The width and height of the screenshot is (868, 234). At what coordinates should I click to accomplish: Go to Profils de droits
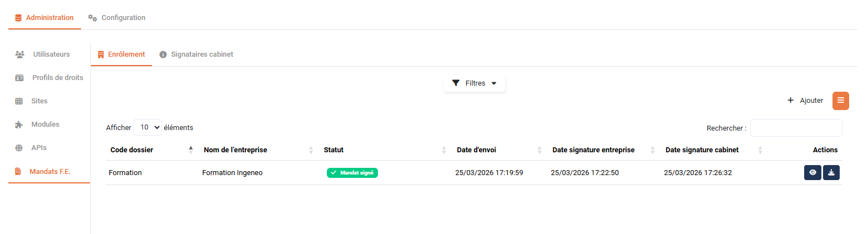click(x=57, y=78)
